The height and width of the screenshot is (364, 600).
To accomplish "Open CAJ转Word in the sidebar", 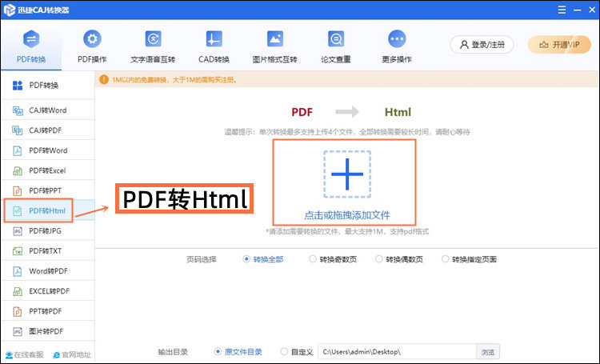I will point(48,110).
